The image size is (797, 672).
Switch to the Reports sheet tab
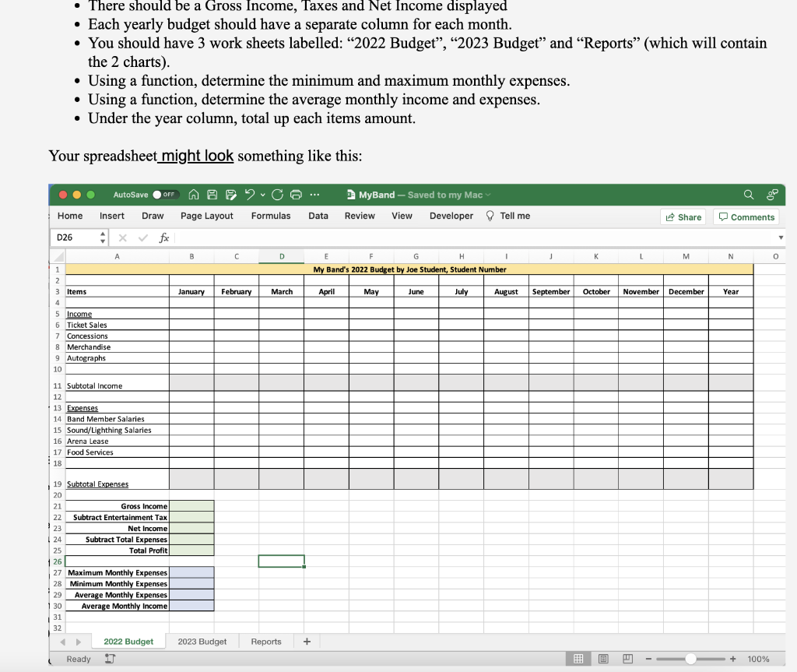[x=266, y=642]
